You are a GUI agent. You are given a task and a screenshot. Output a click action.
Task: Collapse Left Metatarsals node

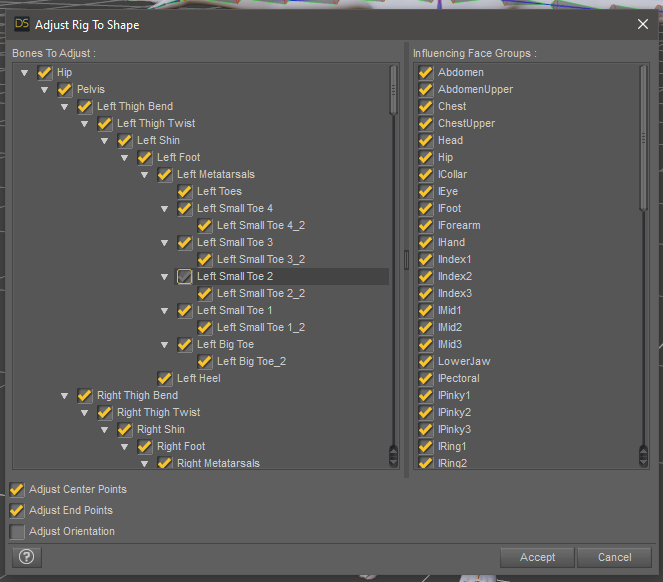click(x=145, y=175)
